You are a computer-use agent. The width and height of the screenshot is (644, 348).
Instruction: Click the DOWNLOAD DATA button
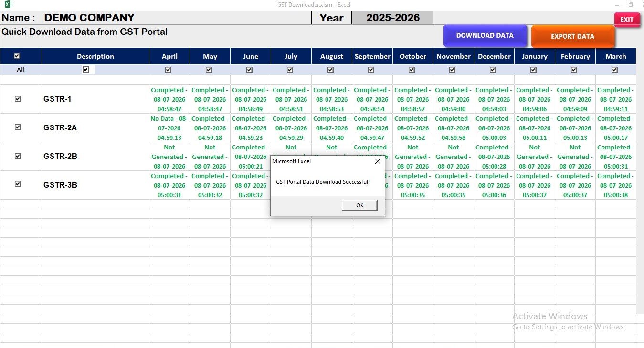[x=485, y=36]
